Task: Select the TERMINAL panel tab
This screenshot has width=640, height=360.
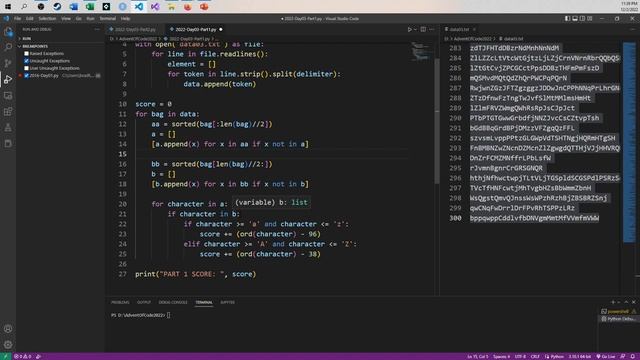Action: (204, 302)
